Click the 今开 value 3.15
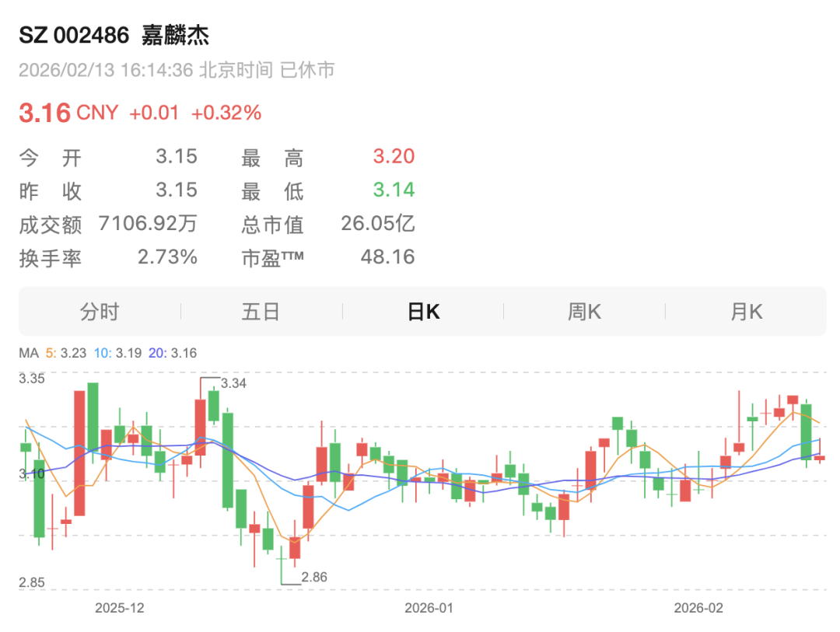Image resolution: width=840 pixels, height=632 pixels. (177, 156)
